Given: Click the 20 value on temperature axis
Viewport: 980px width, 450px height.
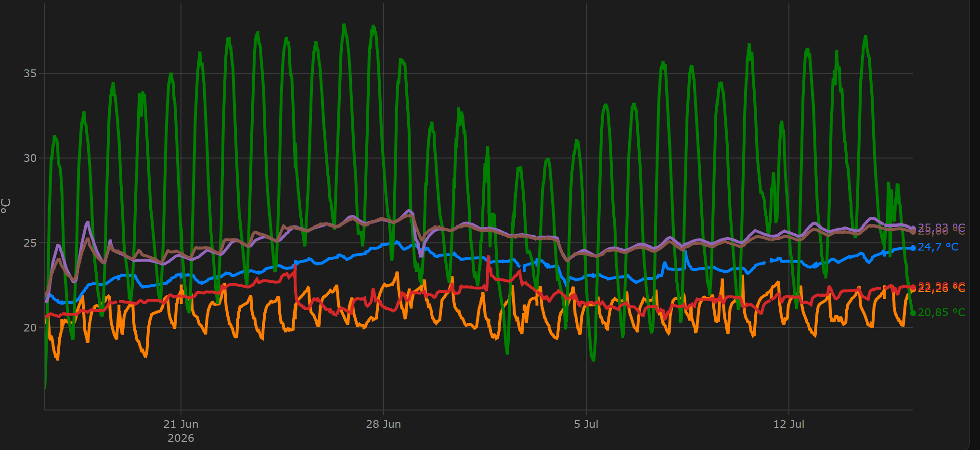Looking at the screenshot, I should coord(30,328).
